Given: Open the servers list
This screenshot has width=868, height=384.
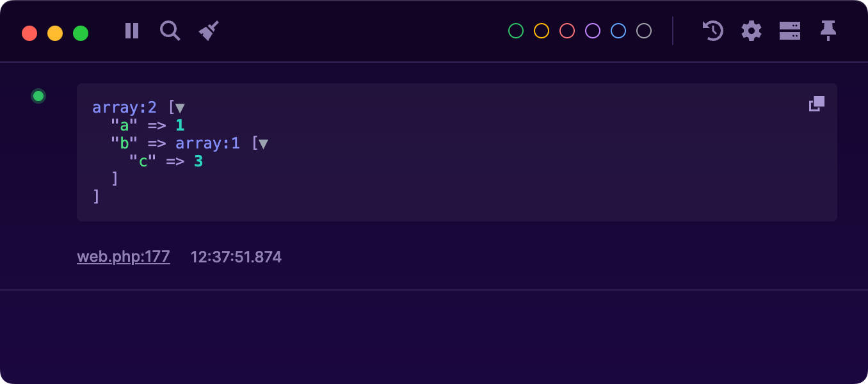Looking at the screenshot, I should point(791,30).
